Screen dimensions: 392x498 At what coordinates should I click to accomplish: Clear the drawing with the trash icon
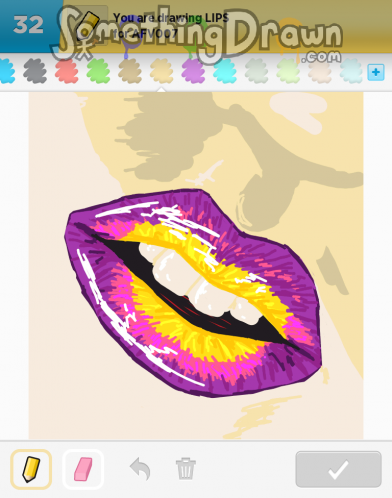click(186, 468)
